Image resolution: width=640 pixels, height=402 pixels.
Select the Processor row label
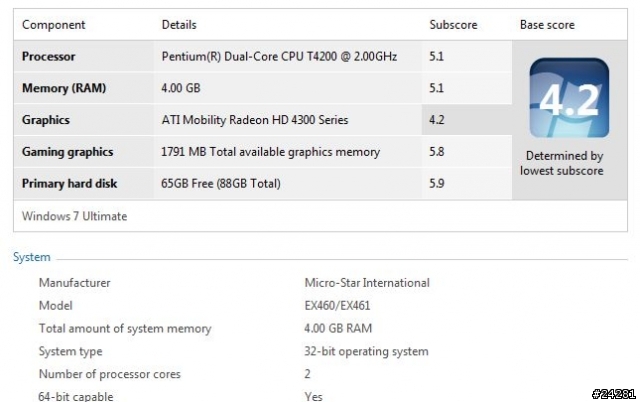[48, 56]
